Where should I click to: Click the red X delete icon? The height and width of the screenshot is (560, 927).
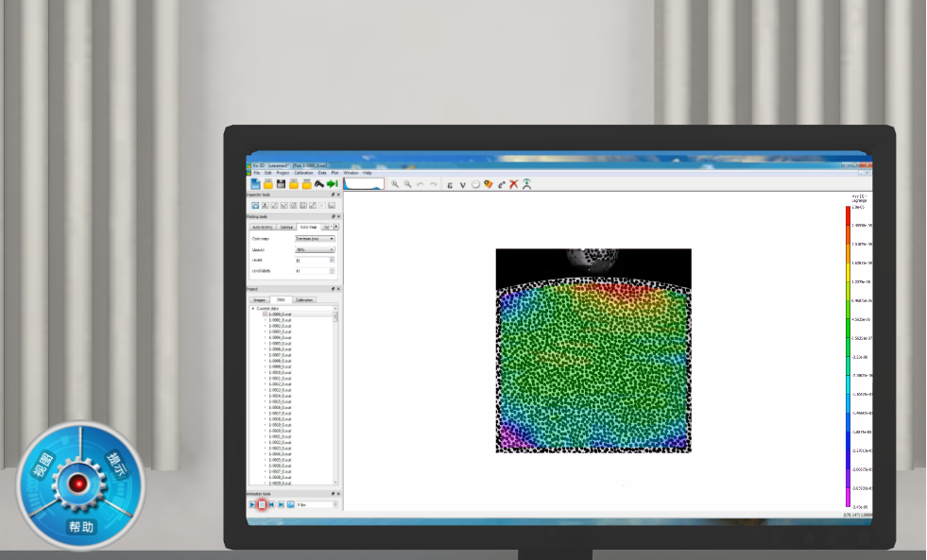click(514, 184)
